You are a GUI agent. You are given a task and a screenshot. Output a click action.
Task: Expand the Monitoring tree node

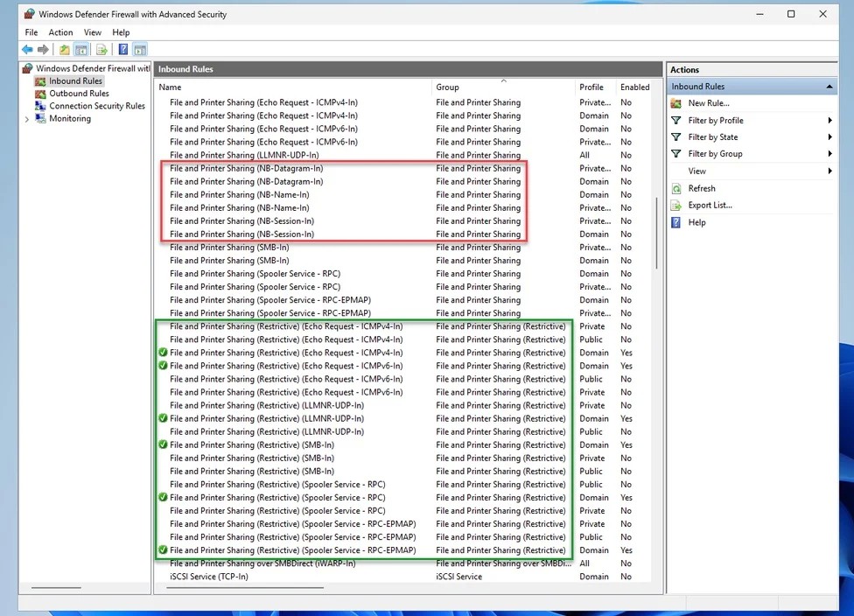[x=27, y=119]
